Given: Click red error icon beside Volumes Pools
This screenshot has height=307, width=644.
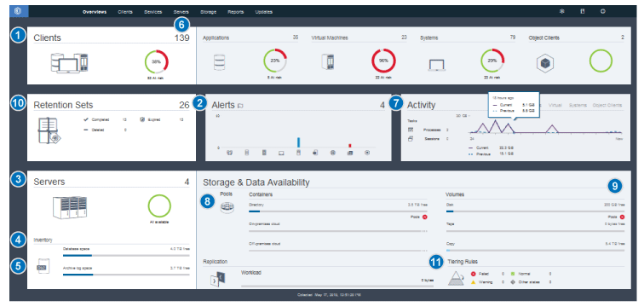Looking at the screenshot, I should tap(622, 217).
